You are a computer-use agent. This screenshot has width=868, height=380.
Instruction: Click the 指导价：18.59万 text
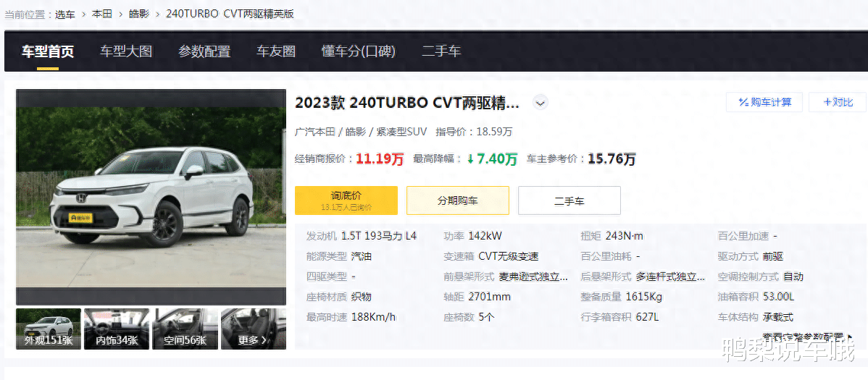(x=475, y=132)
